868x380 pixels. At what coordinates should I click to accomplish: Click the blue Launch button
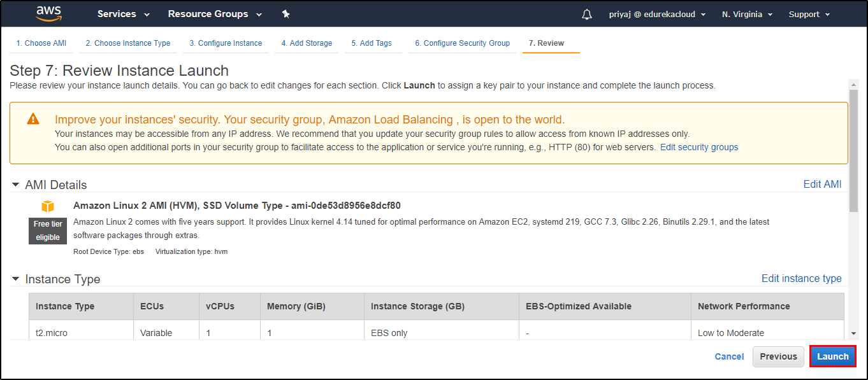tap(833, 356)
